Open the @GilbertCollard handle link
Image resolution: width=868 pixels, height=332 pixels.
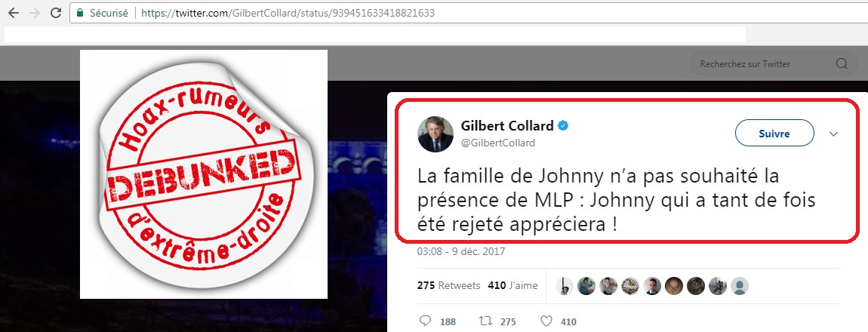click(497, 143)
